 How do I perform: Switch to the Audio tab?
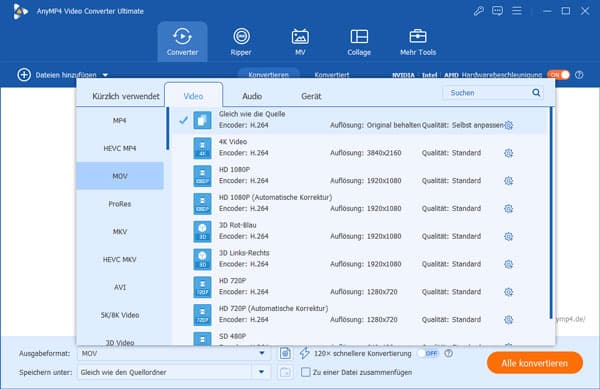(252, 96)
